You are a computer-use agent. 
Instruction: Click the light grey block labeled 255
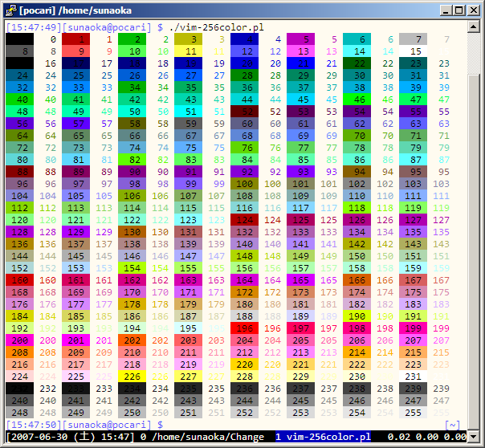414,413
